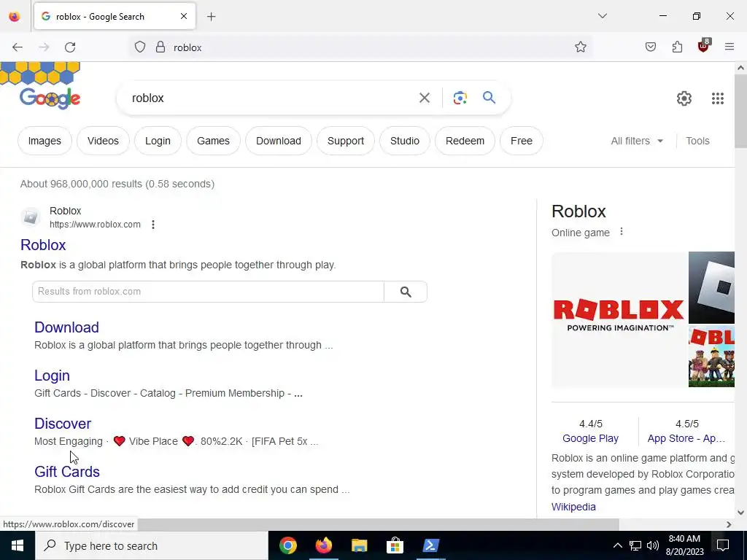Save page to Pocket icon
This screenshot has height=560, width=747.
click(x=651, y=47)
